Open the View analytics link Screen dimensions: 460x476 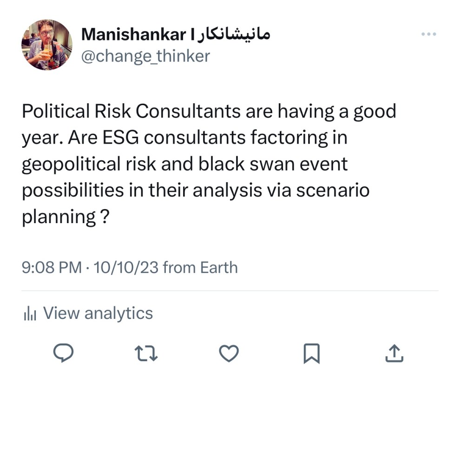(98, 313)
